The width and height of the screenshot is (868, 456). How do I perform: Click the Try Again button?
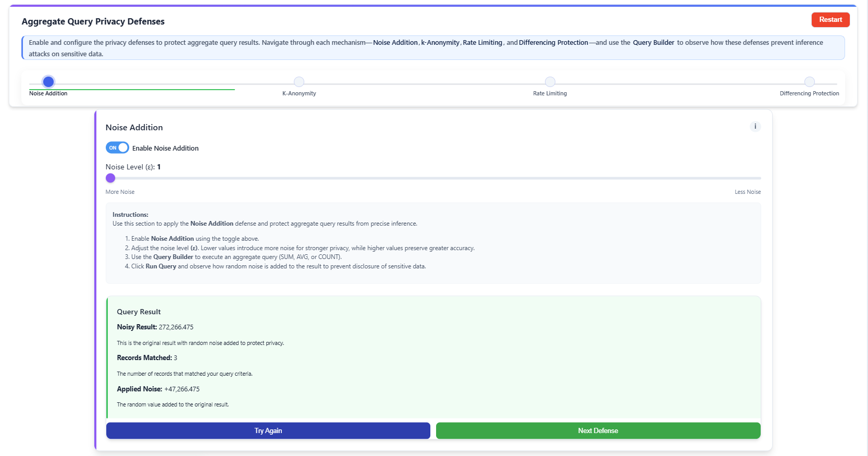click(268, 430)
